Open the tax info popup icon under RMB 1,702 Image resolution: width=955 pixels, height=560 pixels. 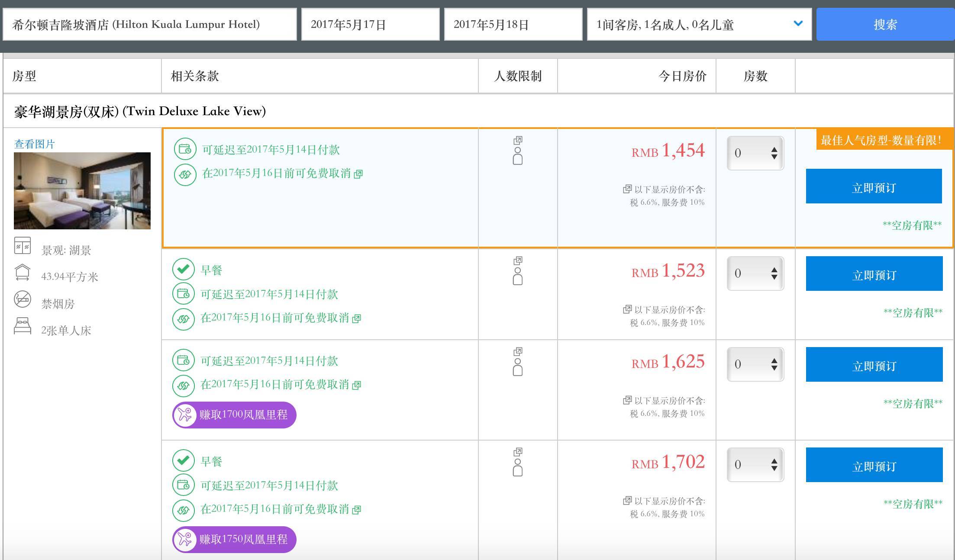click(x=627, y=501)
